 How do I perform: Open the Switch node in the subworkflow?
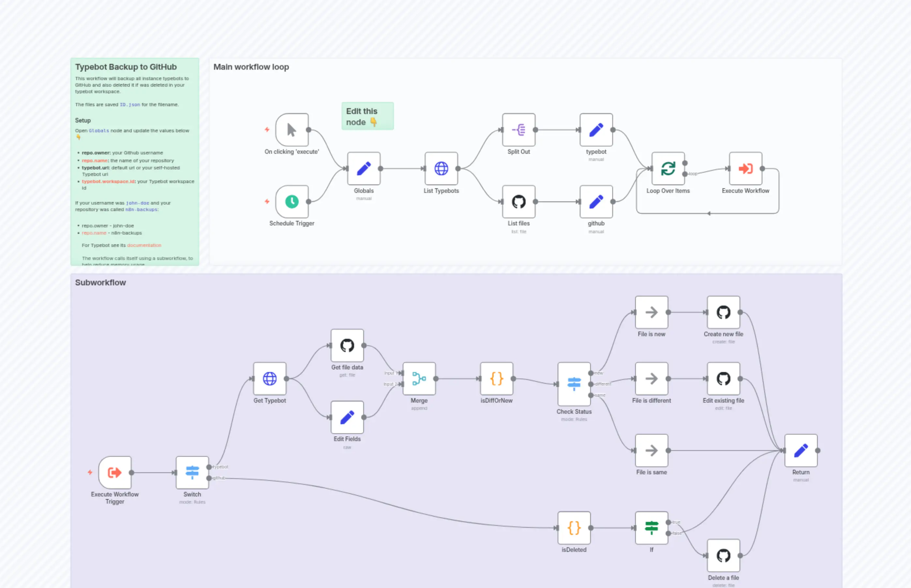(192, 472)
